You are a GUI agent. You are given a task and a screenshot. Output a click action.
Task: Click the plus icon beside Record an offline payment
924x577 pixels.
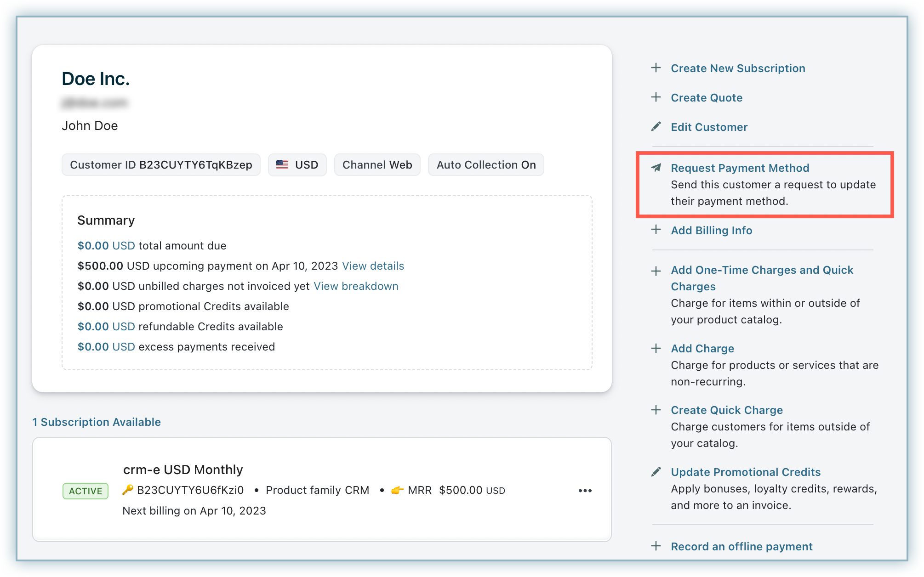[656, 546]
